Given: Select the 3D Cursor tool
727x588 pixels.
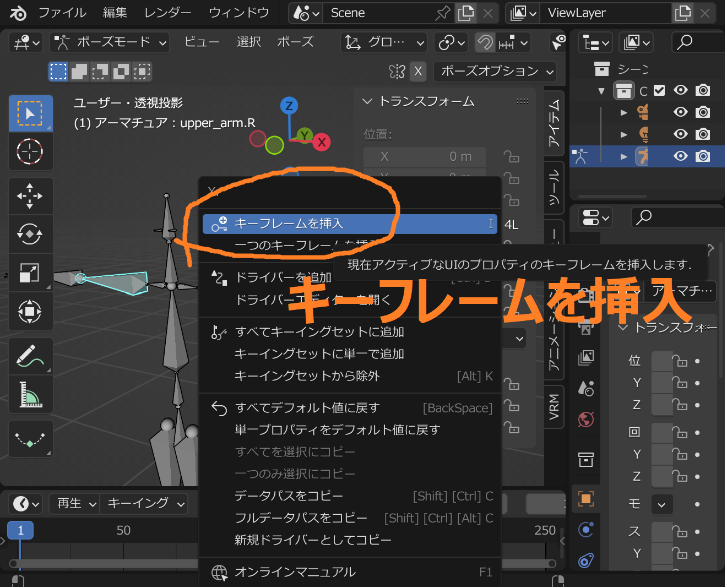Looking at the screenshot, I should coord(30,151).
